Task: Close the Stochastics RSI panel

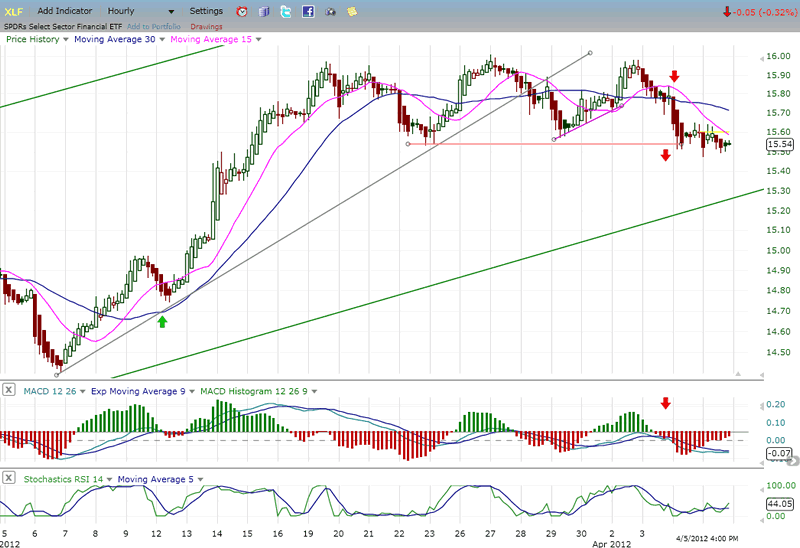Action: coord(8,480)
